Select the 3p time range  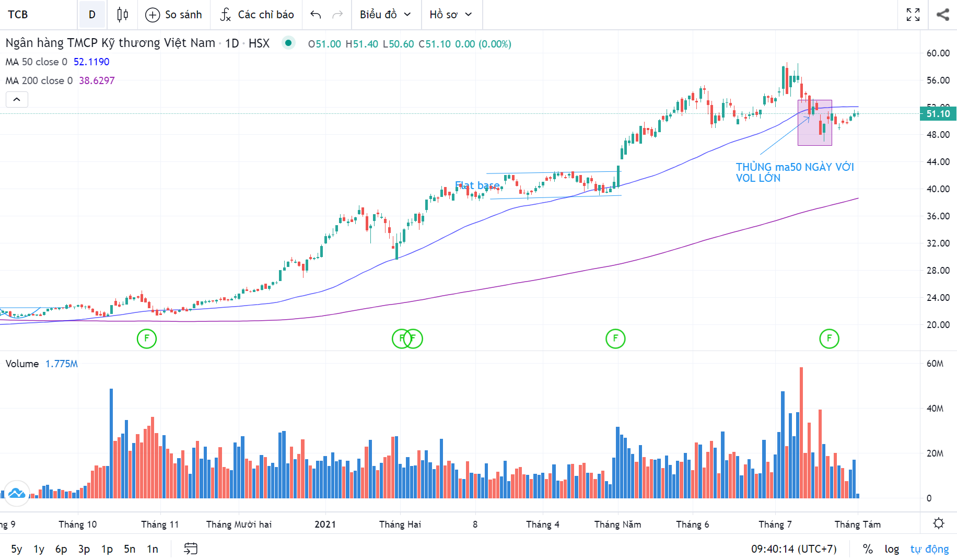pos(84,549)
